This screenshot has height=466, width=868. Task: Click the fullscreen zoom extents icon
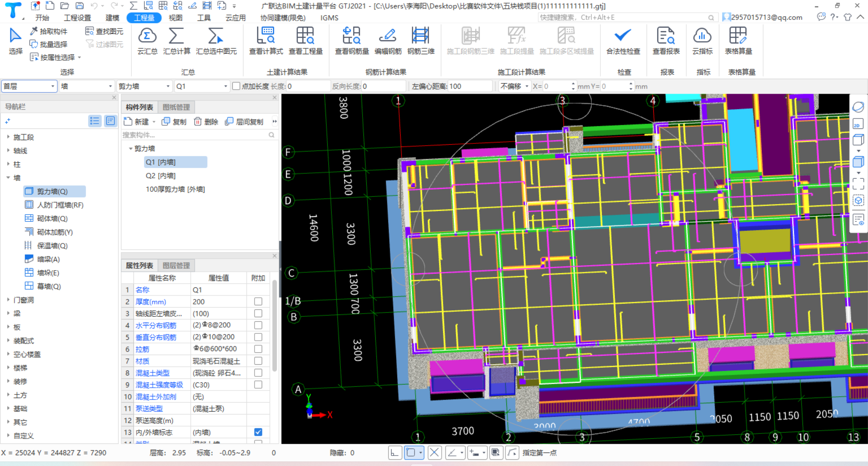pyautogui.click(x=858, y=184)
